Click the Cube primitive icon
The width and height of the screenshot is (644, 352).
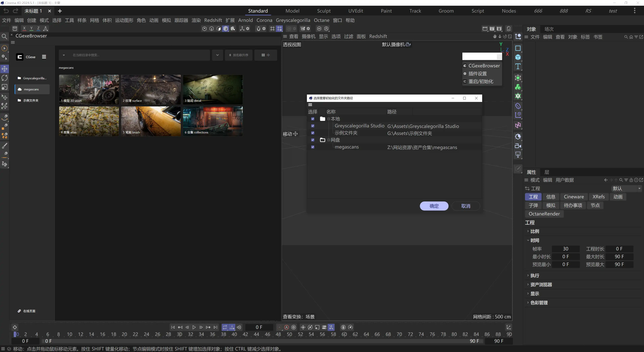tap(518, 57)
